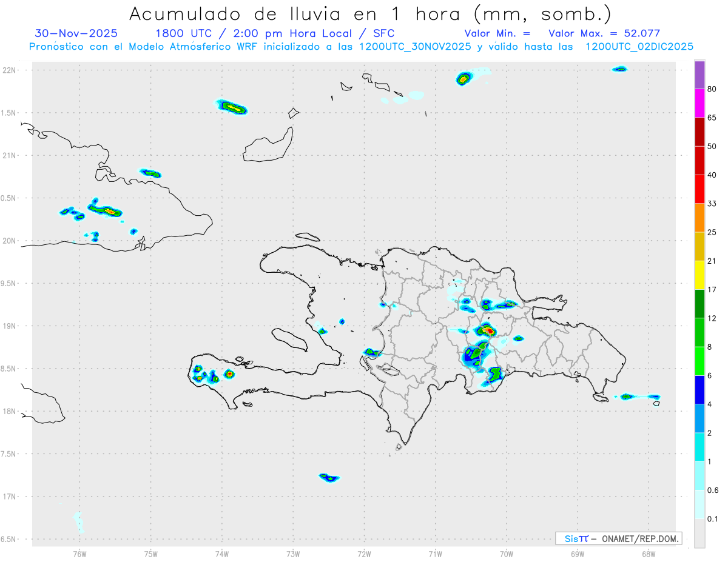Select the "69W" longitude label

(578, 554)
